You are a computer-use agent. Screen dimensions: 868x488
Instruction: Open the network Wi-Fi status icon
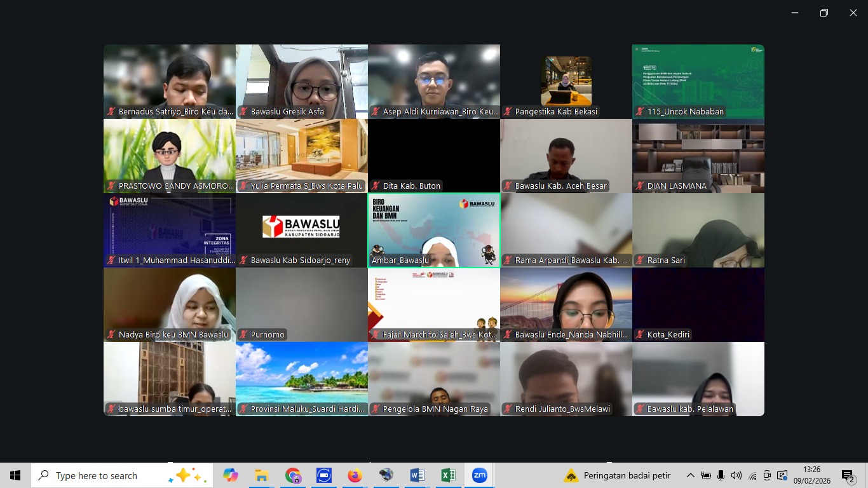pos(752,475)
